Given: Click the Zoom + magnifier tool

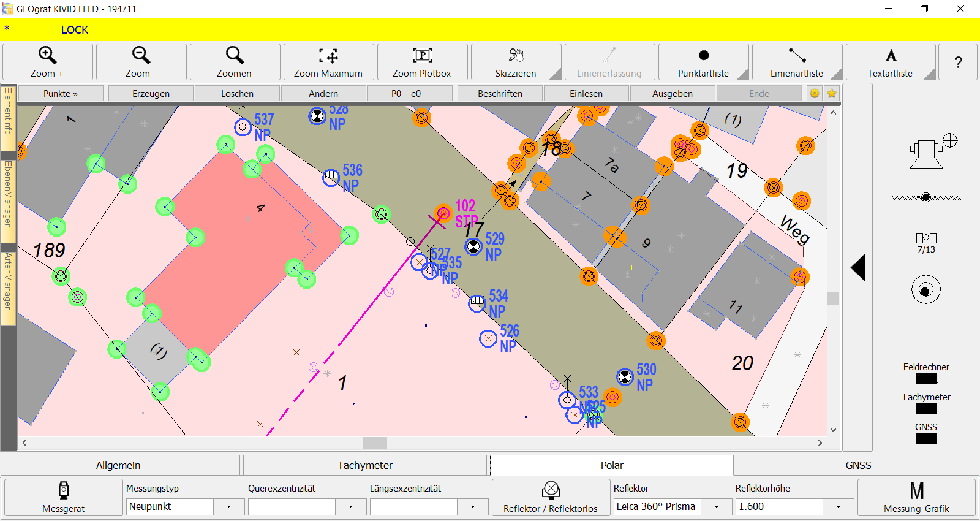Looking at the screenshot, I should 48,62.
